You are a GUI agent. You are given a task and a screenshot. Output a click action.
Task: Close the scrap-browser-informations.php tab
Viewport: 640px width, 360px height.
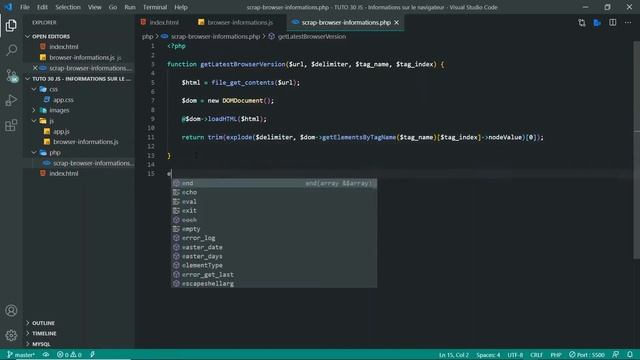[396, 22]
